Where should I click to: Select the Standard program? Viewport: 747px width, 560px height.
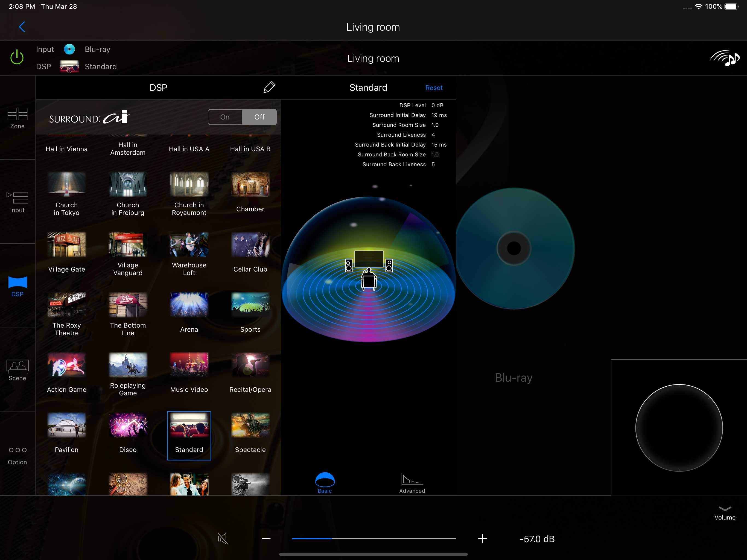(x=189, y=436)
